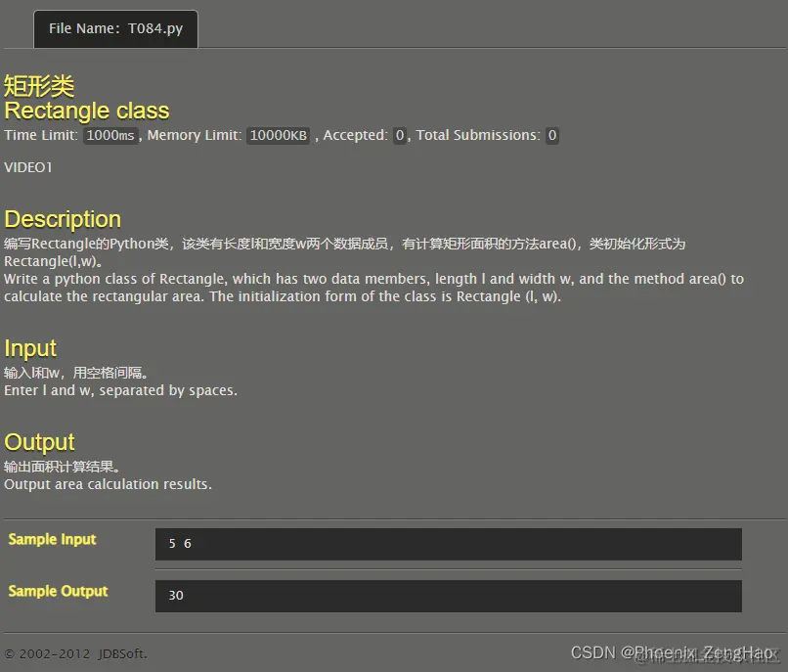Click the Total Submissions count value 0

coord(551,135)
